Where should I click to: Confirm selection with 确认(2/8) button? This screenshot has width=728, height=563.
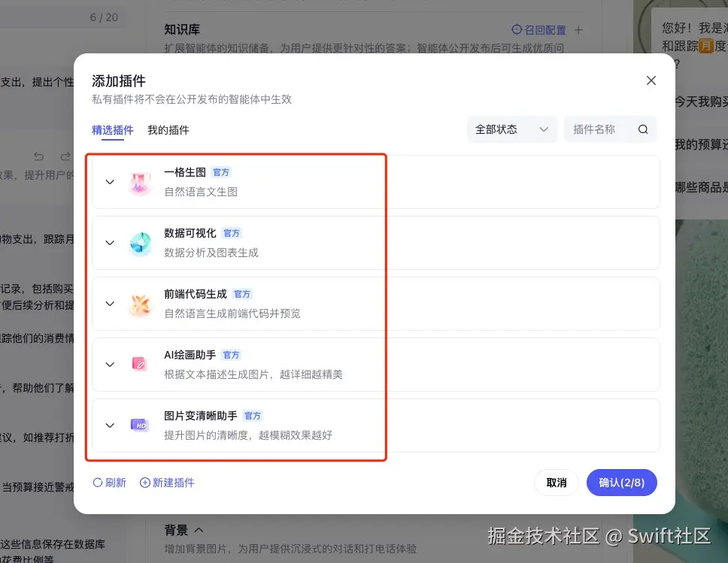[622, 483]
